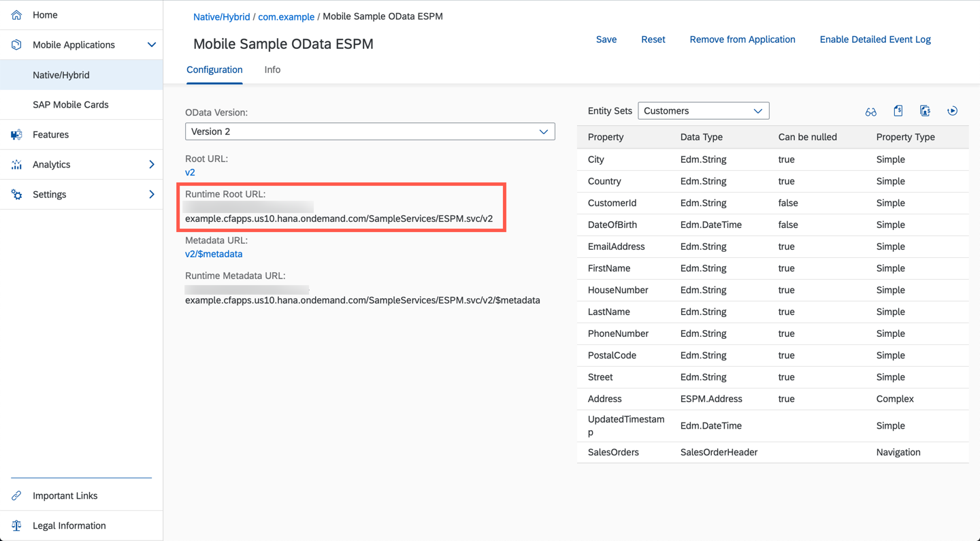Click the Legal Information scales icon
The image size is (980, 541).
point(16,526)
